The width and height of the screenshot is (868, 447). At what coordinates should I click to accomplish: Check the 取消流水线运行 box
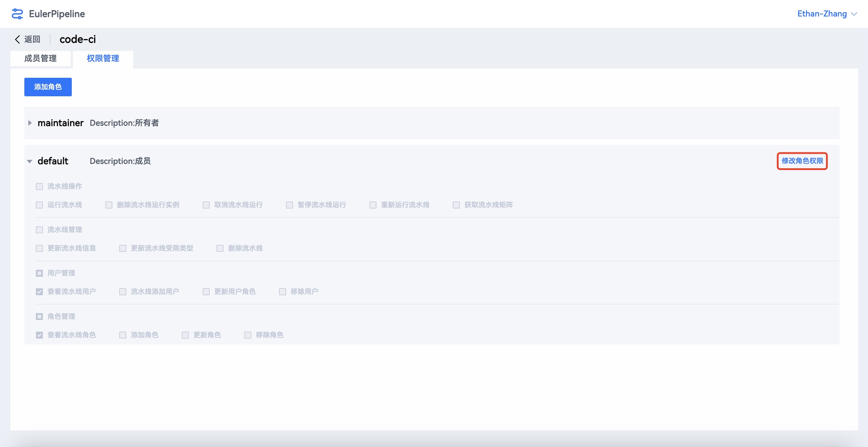pyautogui.click(x=206, y=205)
